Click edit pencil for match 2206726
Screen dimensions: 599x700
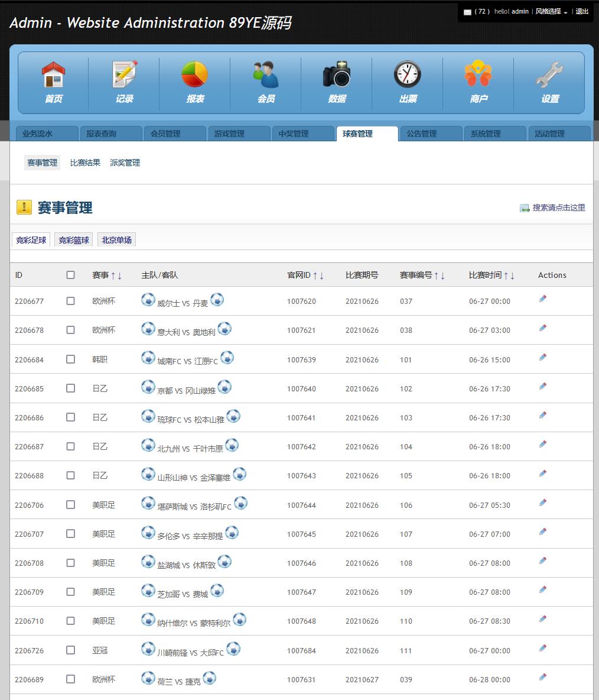click(543, 649)
